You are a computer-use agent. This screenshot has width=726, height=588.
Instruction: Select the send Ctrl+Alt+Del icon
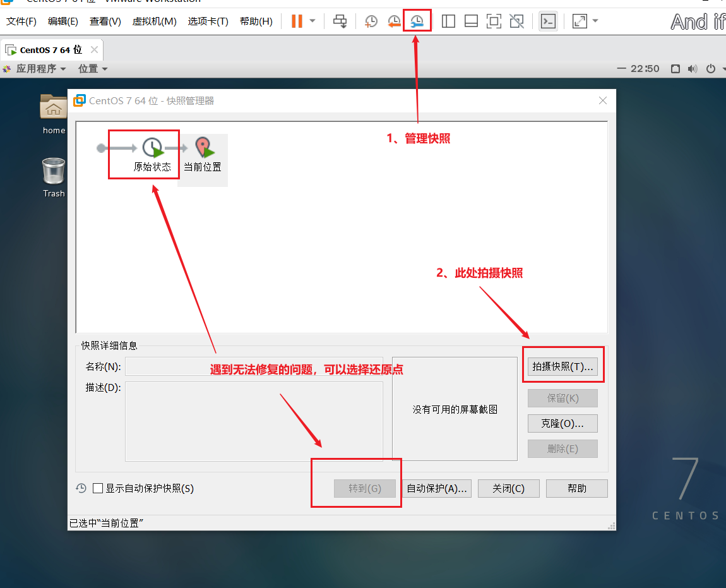click(x=340, y=21)
